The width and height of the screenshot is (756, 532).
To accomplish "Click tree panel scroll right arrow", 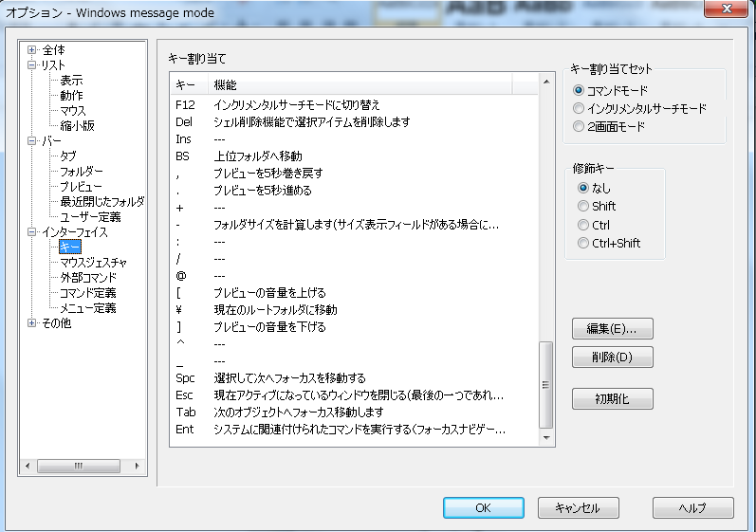I will point(138,466).
